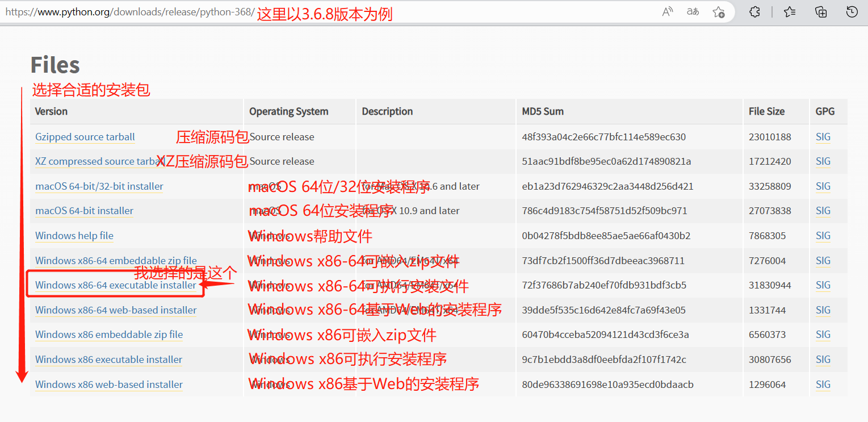868x422 pixels.
Task: Select MD5 51aac91bdf8be95ec0a62d174890821a
Action: 606,161
